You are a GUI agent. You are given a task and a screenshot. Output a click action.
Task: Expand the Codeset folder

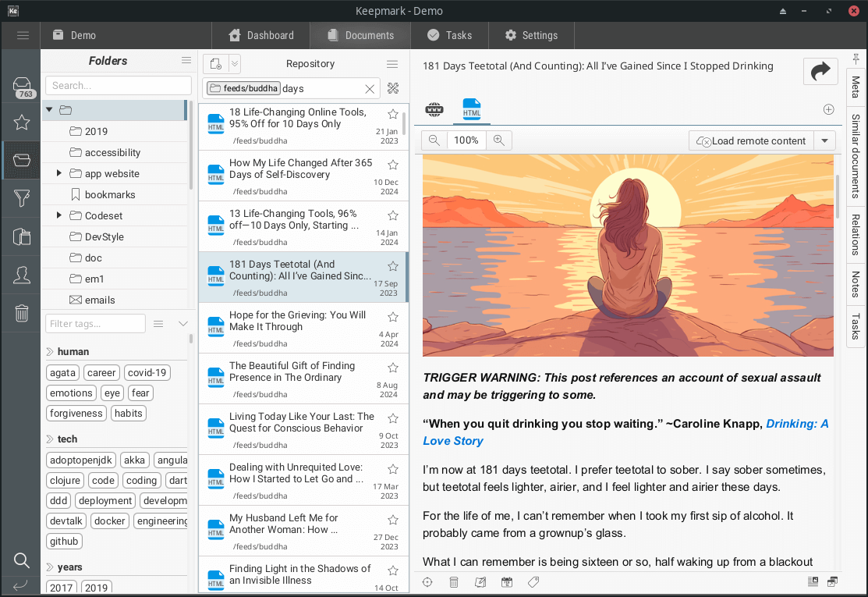59,215
